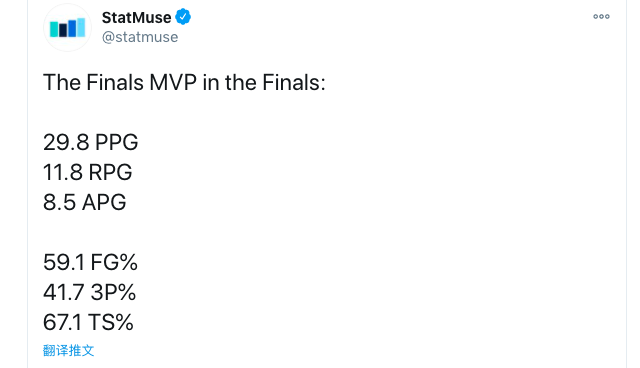This screenshot has width=640, height=368.
Task: Open the StatMuse display name profile link
Action: [136, 18]
